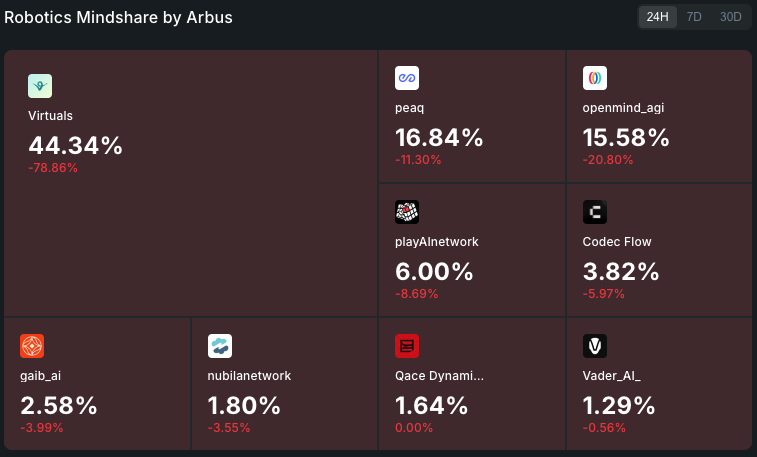Click the nubilanetwork logo icon
757x457 pixels.
(220, 346)
